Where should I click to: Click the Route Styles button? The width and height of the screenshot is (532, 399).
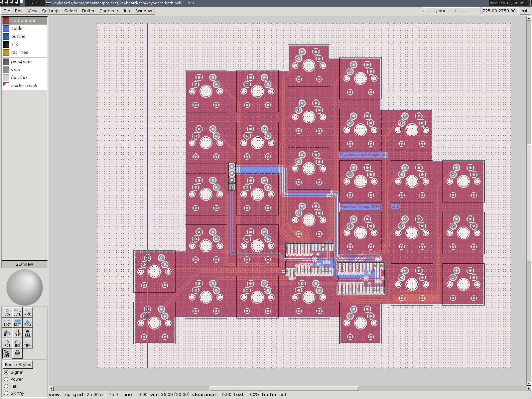click(18, 364)
